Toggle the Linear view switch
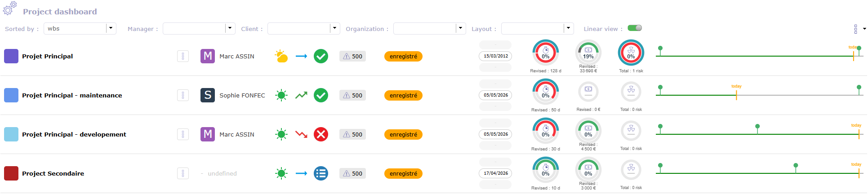Viewport: 868px width, 194px height. tap(635, 28)
